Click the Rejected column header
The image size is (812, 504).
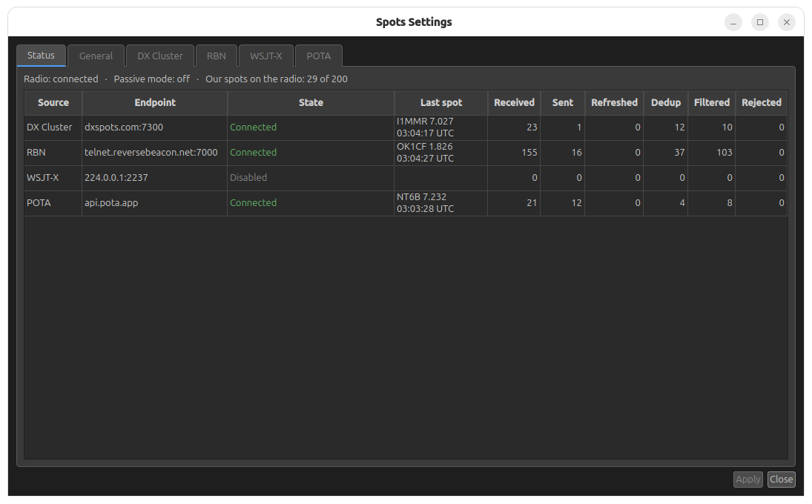(x=762, y=102)
